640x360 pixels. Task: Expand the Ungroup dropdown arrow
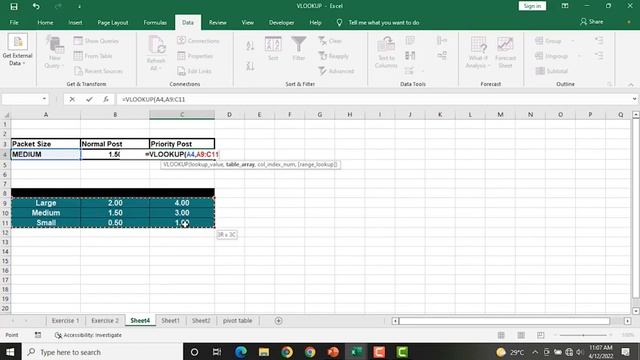point(579,56)
